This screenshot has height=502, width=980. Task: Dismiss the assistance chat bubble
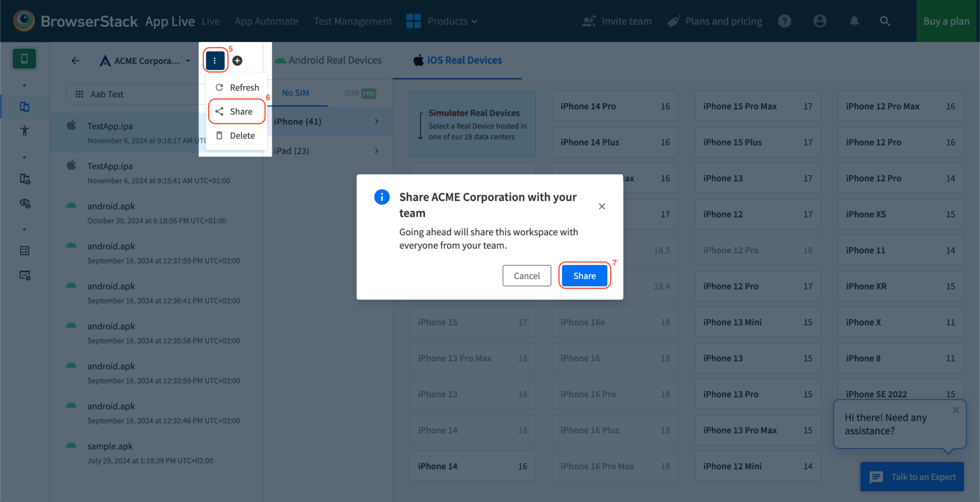(956, 410)
